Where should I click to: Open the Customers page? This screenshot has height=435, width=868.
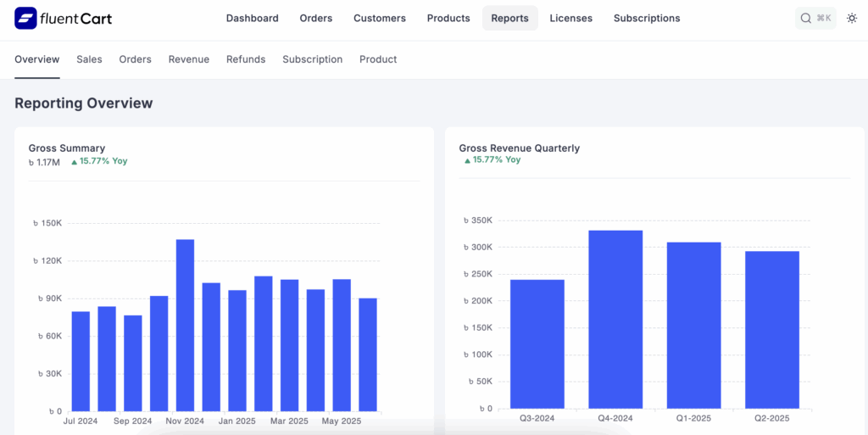pos(379,18)
